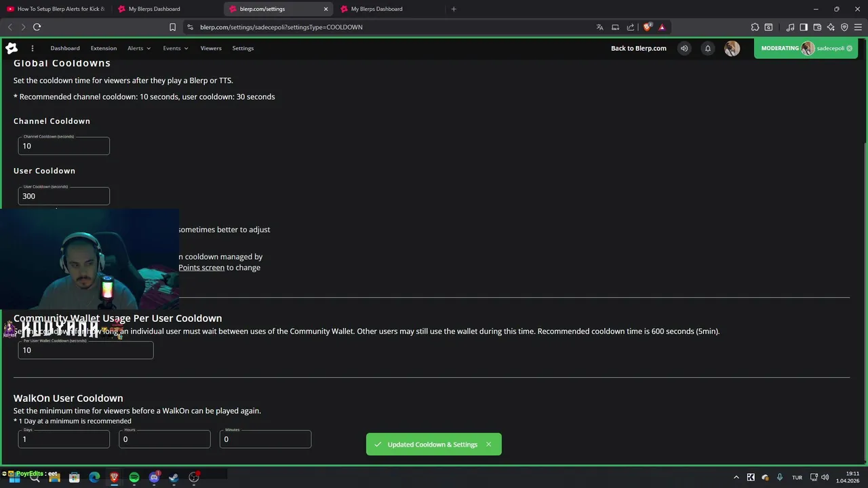Open the clock showing 19:11

848,477
